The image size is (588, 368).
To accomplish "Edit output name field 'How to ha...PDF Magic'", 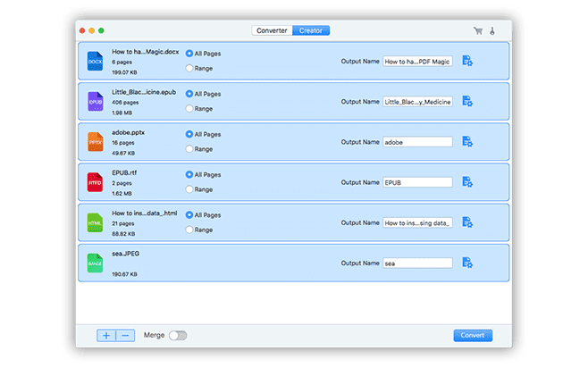I will [417, 62].
